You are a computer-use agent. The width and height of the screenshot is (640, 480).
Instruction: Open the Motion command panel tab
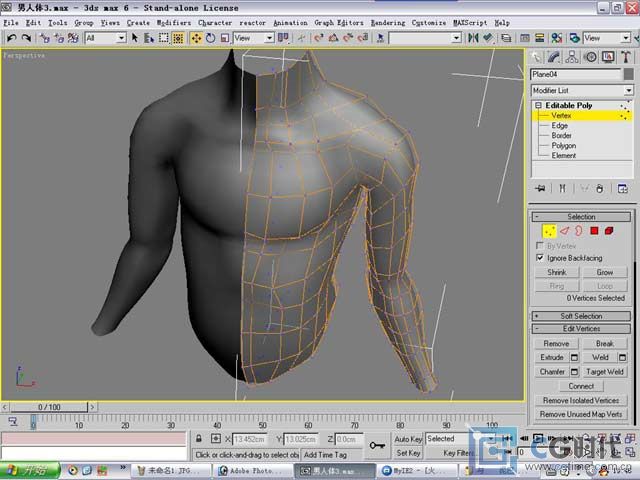click(590, 57)
